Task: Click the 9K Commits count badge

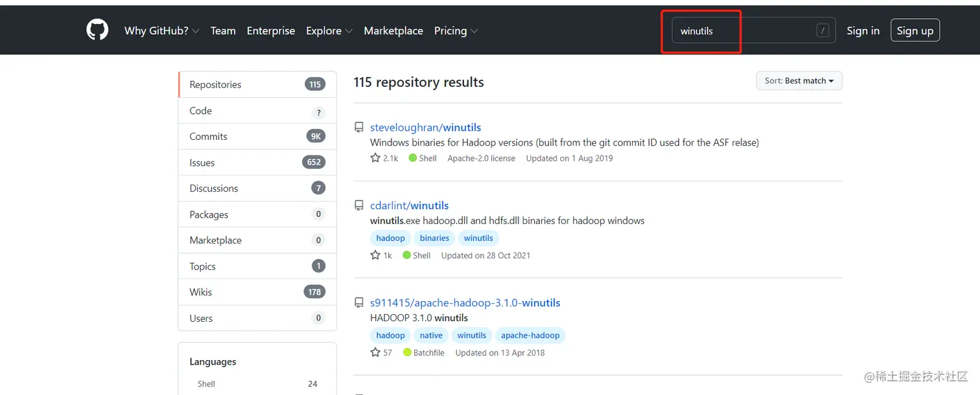Action: point(316,136)
